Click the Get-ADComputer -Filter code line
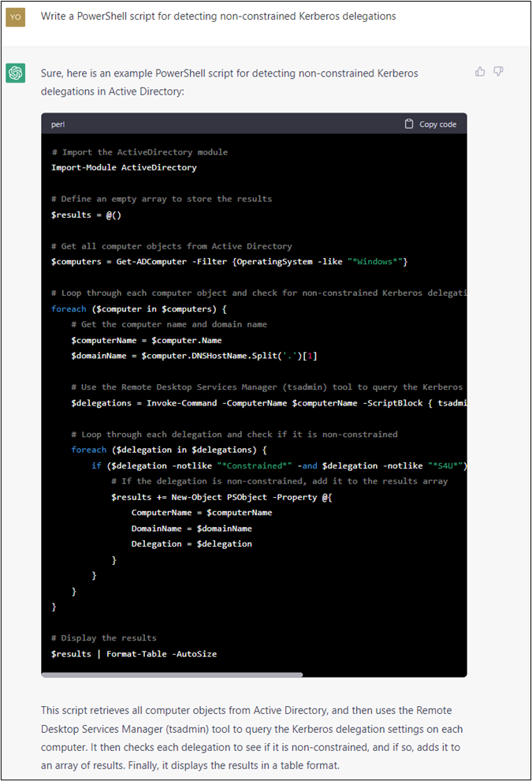This screenshot has height=781, width=532. click(x=229, y=261)
